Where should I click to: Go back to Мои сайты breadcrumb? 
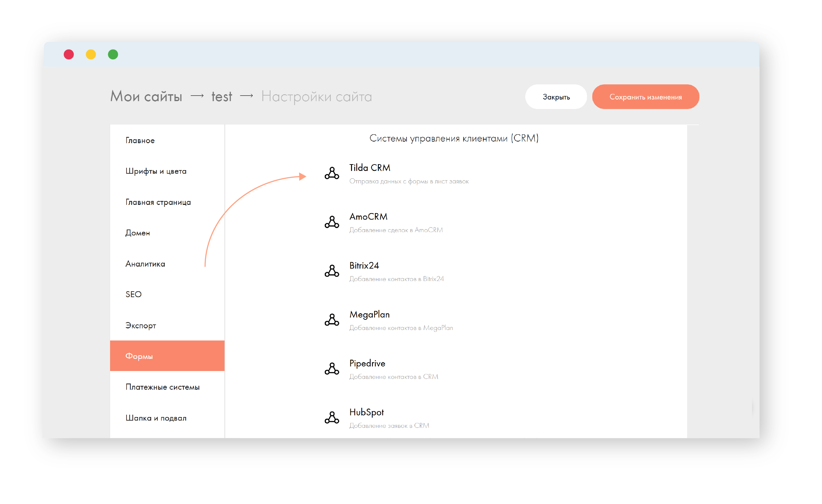(146, 97)
